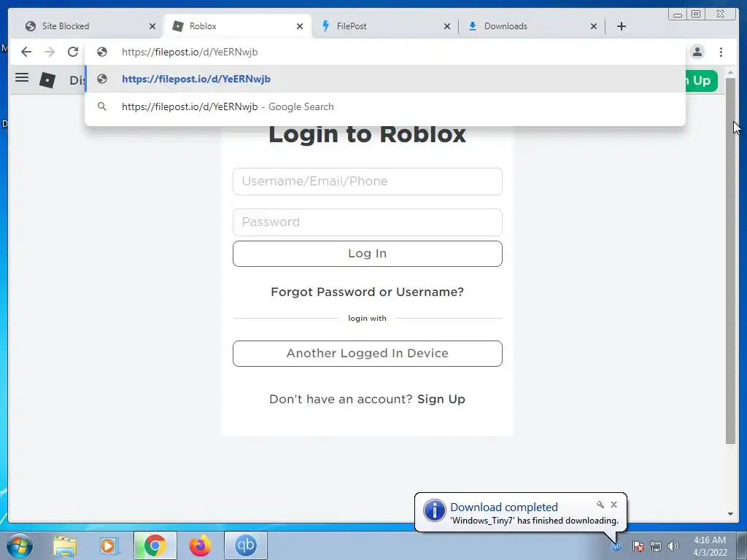Open Windows Explorer from taskbar
The width and height of the screenshot is (747, 560).
click(65, 545)
